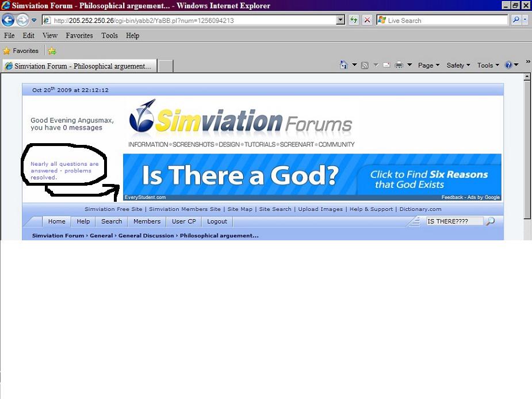Open the Site Map link
Image resolution: width=532 pixels, height=399 pixels.
(240, 209)
